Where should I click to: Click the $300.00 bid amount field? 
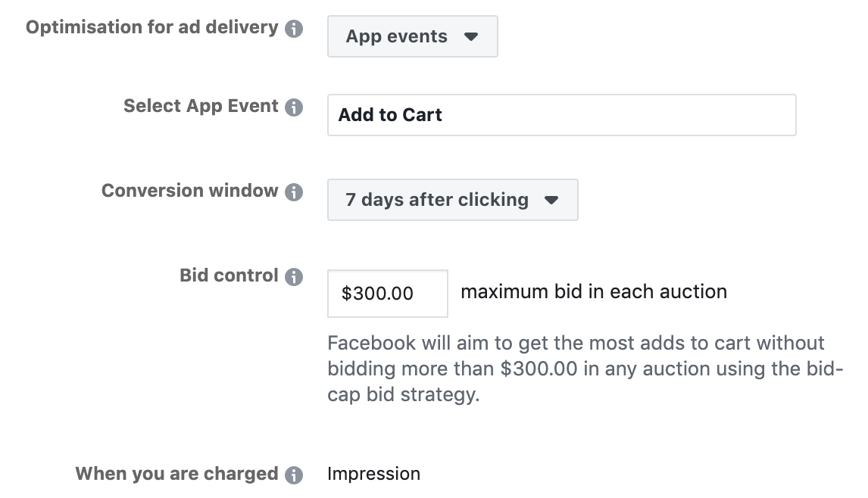387,294
